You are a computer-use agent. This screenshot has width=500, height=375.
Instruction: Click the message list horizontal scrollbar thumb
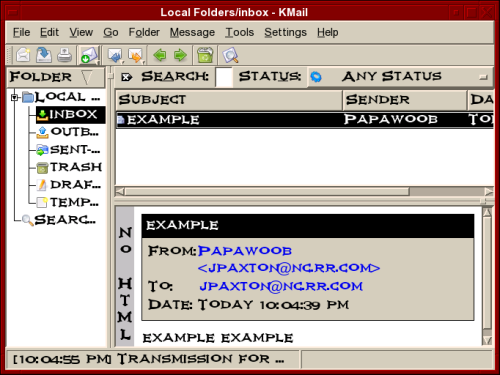pyautogui.click(x=267, y=192)
